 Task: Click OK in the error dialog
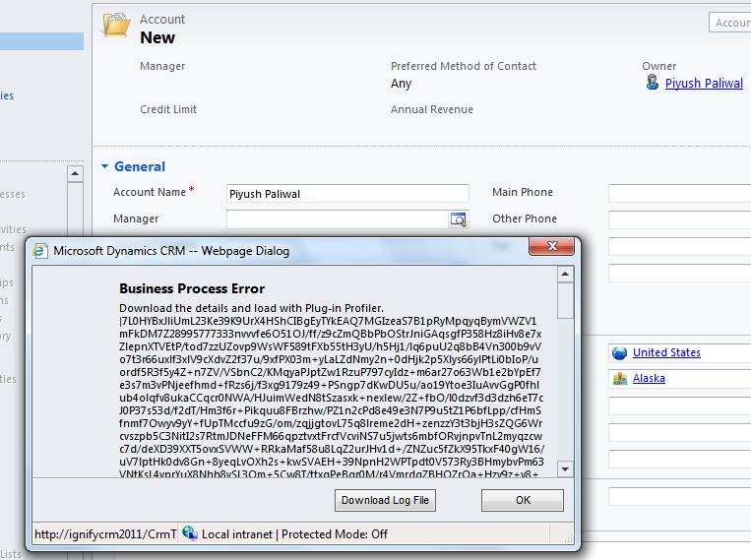[x=523, y=500]
